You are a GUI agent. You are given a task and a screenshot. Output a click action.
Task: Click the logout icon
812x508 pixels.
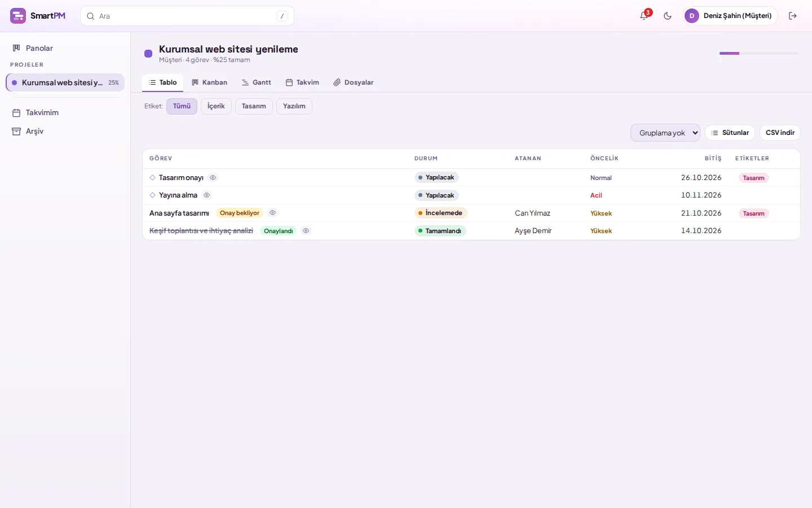(793, 16)
